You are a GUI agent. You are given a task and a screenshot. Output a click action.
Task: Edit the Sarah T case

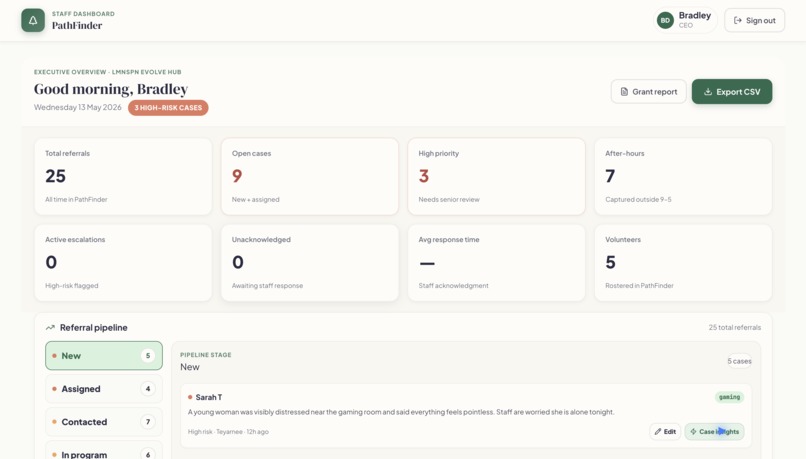point(665,432)
